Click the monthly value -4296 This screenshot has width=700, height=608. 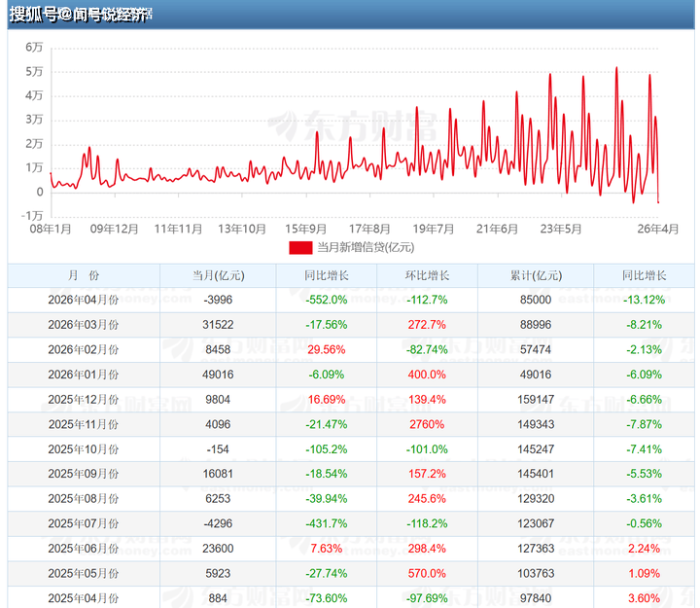point(219,523)
